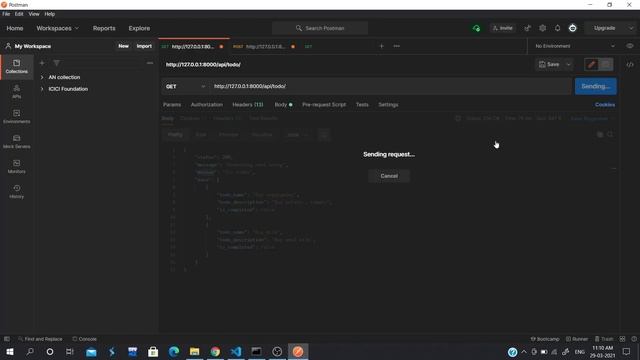
Task: Open the Cookies link
Action: click(x=605, y=104)
